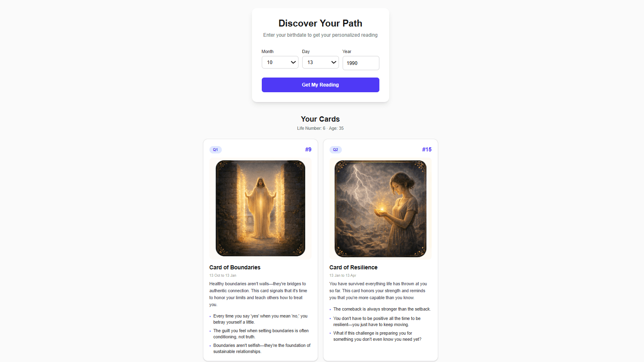Screen dimensions: 644x362
Task: Click the Card of Boundaries title
Action: (x=235, y=267)
